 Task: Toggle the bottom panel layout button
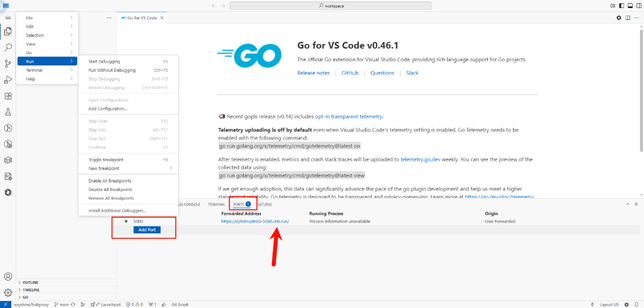(630, 6)
